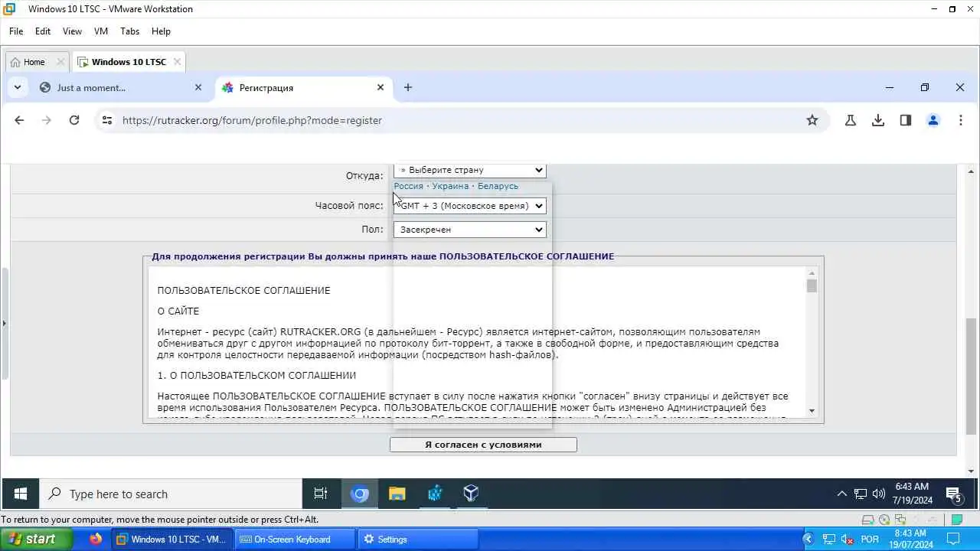Open the host notification center icon
The image size is (980, 551).
pyautogui.click(x=955, y=540)
